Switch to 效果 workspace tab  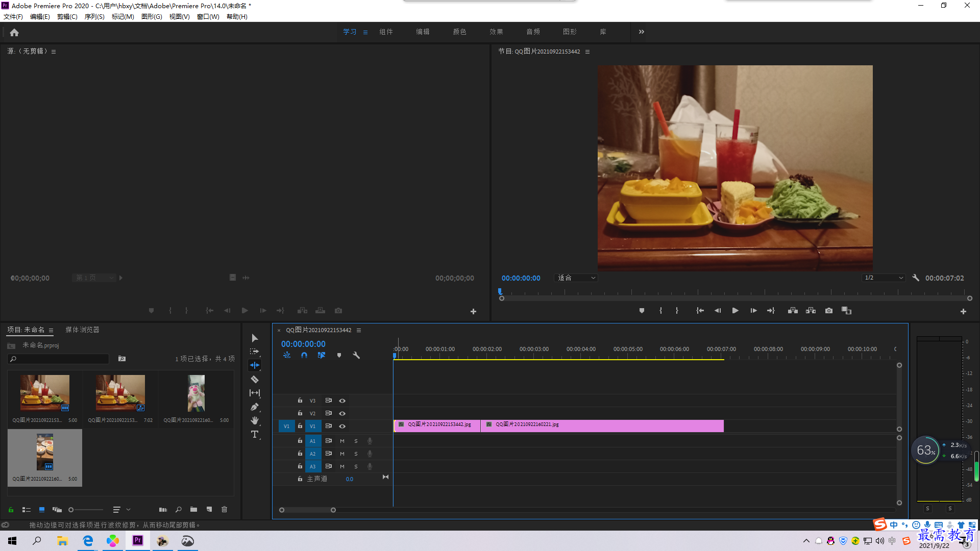coord(496,32)
